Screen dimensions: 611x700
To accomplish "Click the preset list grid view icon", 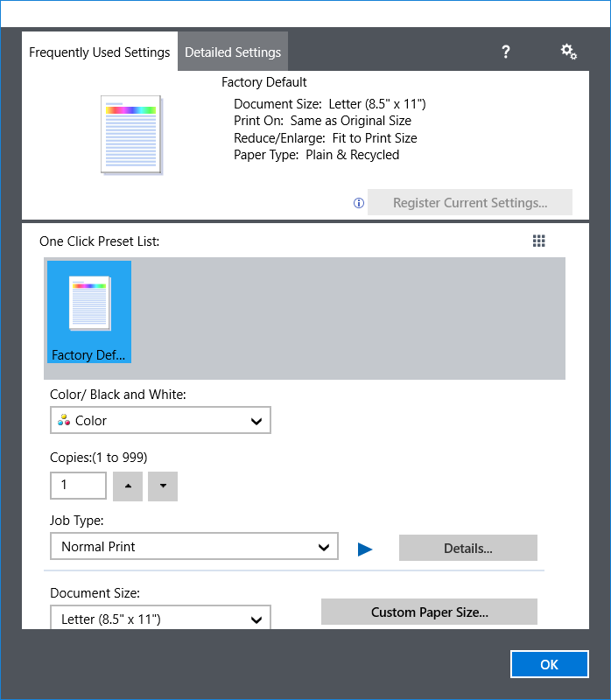I will [x=539, y=241].
